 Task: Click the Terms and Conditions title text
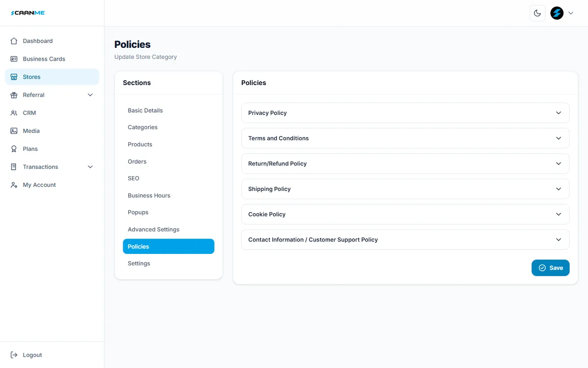[278, 138]
